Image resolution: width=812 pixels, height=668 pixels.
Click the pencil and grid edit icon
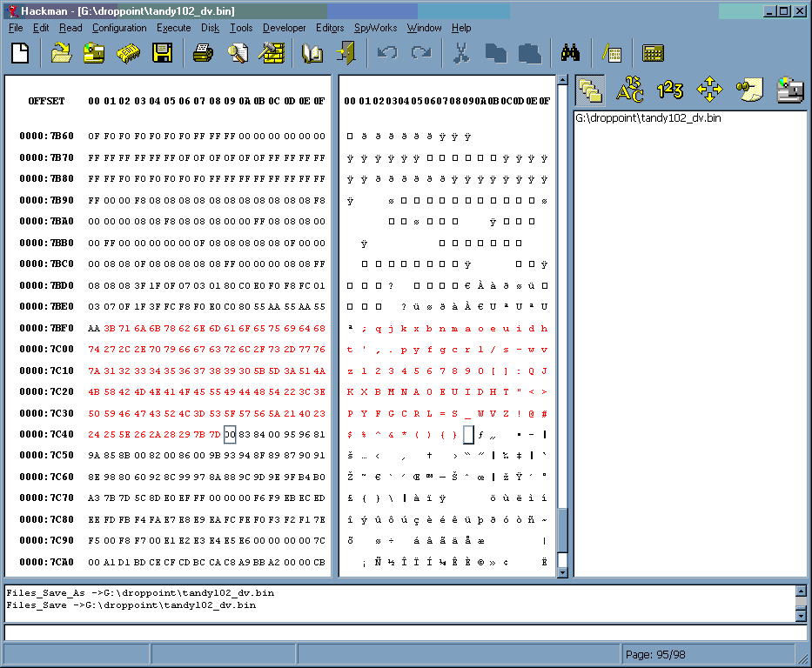tap(612, 53)
